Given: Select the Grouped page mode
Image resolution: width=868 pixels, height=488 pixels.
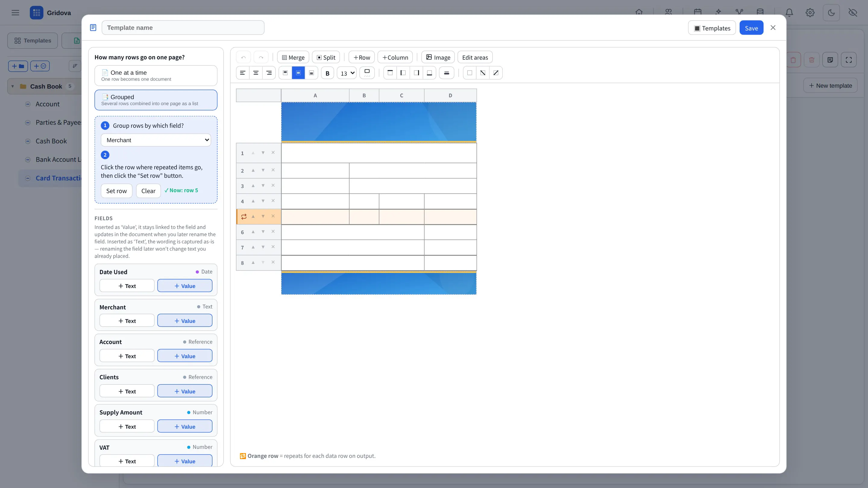Looking at the screenshot, I should [x=156, y=100].
